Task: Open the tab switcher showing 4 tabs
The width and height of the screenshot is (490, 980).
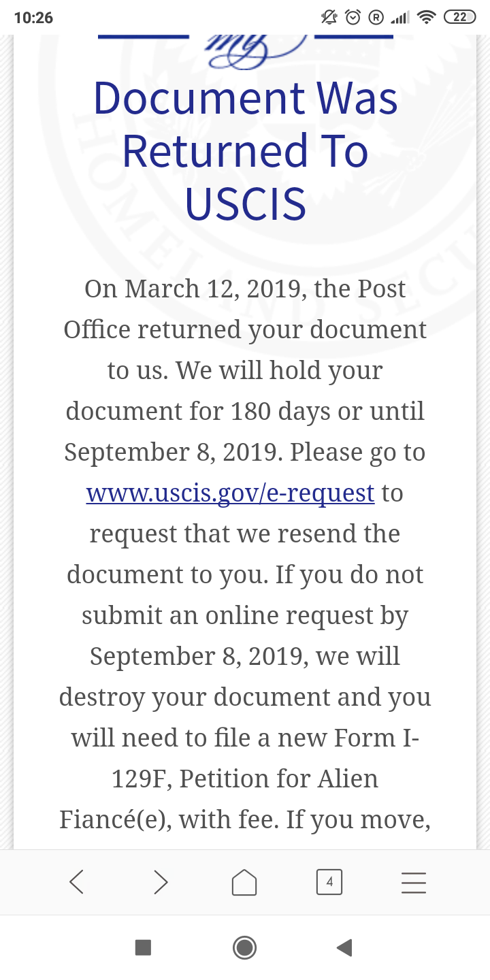Action: pyautogui.click(x=329, y=882)
